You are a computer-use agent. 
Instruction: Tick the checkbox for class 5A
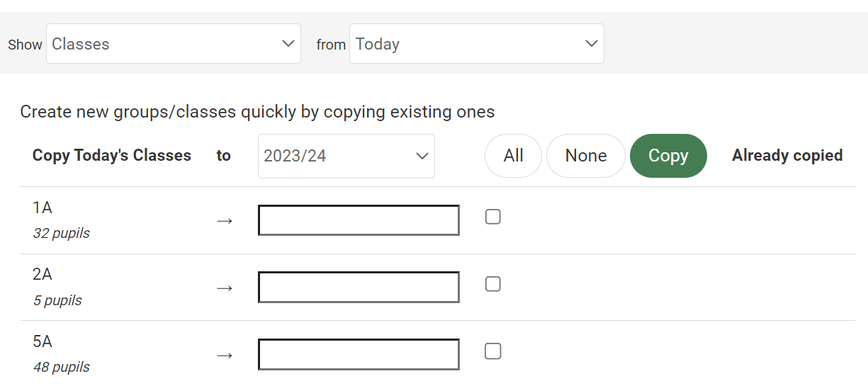pyautogui.click(x=493, y=351)
